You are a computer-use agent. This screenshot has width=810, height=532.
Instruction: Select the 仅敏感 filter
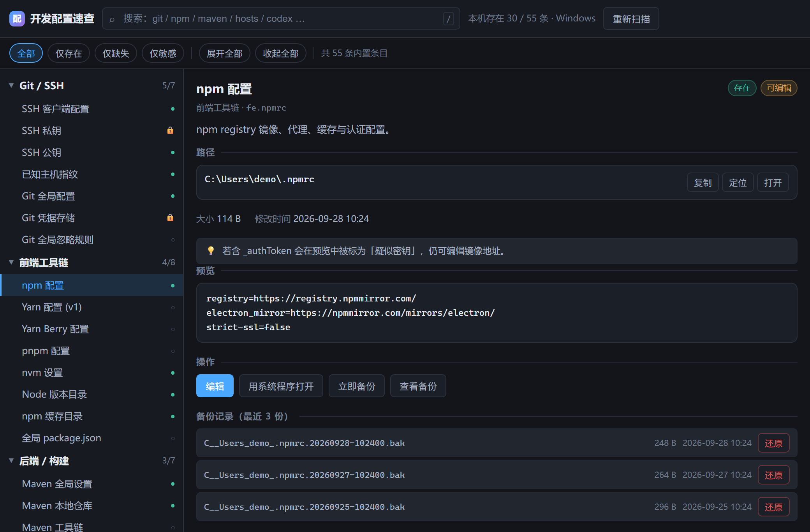[x=163, y=53]
